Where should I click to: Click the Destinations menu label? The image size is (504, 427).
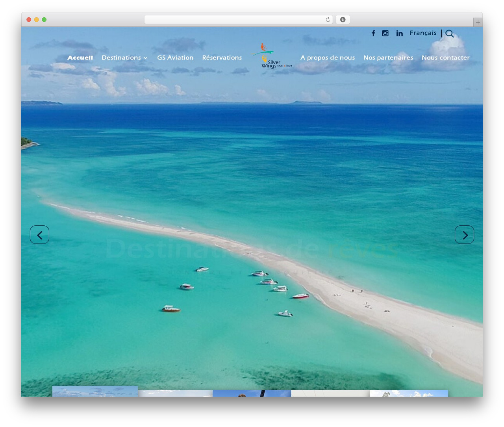121,58
